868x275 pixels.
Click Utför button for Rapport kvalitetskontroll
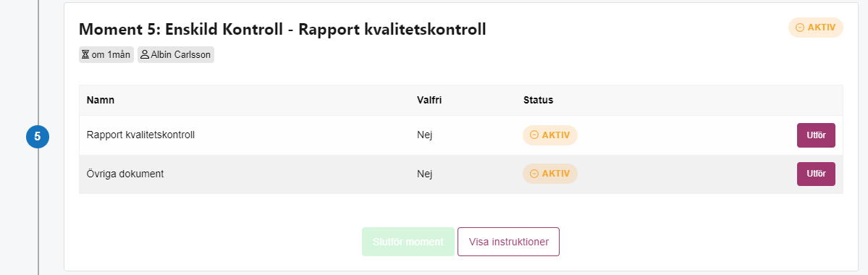pos(816,135)
